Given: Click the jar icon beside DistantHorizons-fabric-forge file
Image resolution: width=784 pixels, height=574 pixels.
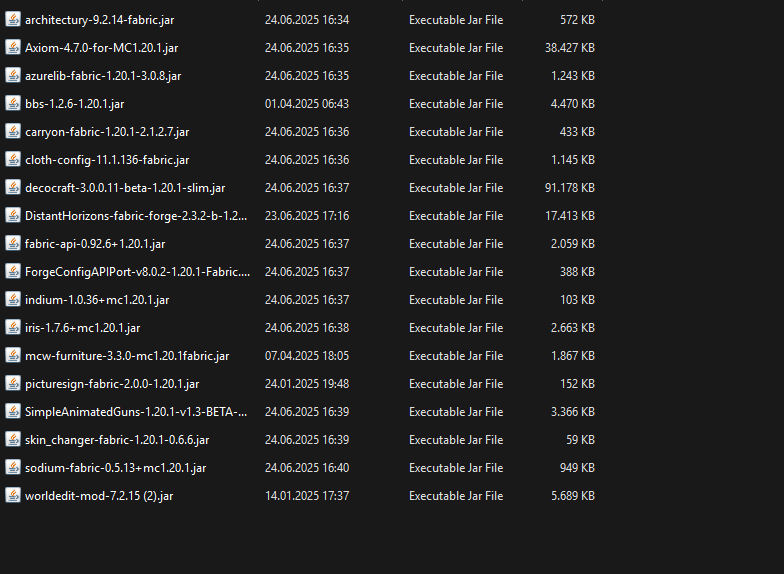Looking at the screenshot, I should (13, 216).
